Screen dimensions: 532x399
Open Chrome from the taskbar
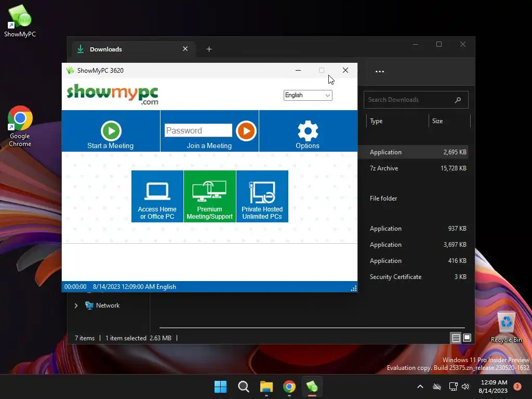pos(289,387)
